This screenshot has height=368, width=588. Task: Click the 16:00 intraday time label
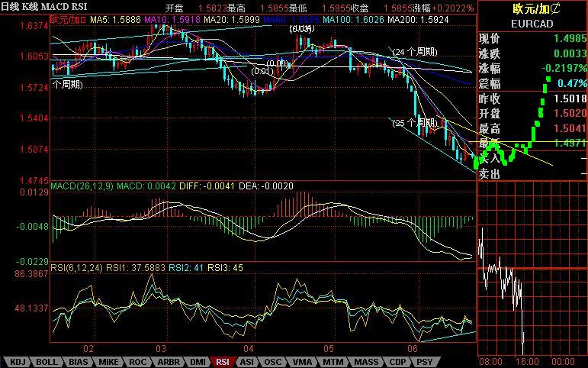pyautogui.click(x=527, y=362)
